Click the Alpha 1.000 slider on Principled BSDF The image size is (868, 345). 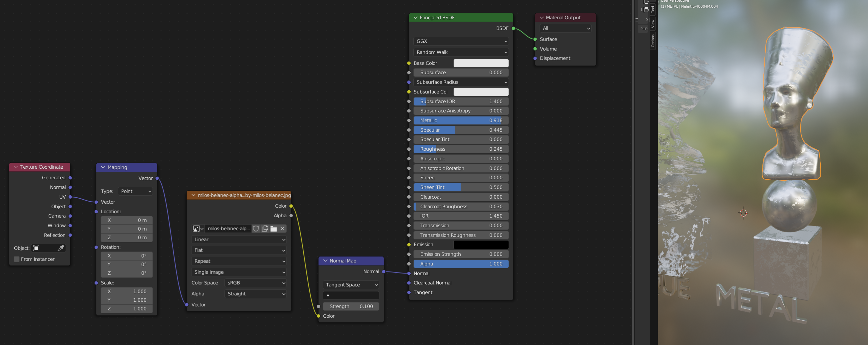point(461,264)
